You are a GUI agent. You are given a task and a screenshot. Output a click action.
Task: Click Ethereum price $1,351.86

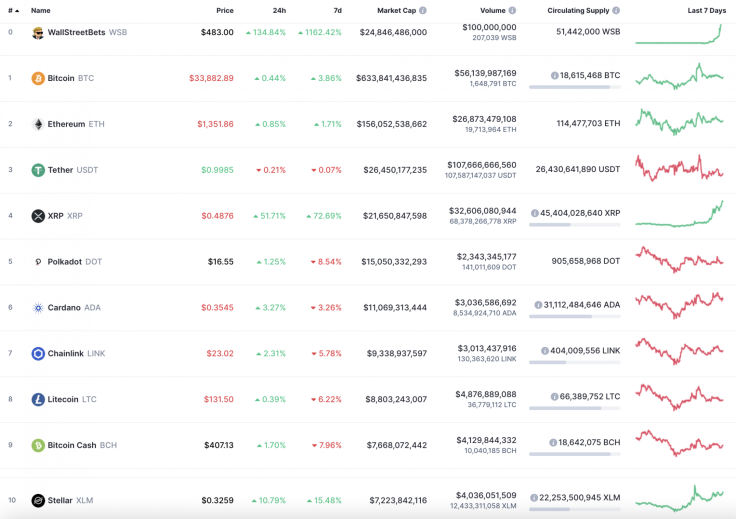click(x=215, y=124)
